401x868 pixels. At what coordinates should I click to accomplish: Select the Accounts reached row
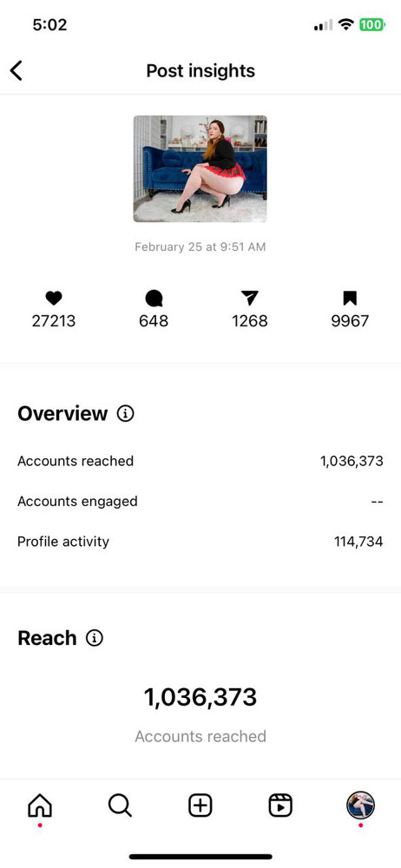[x=200, y=461]
